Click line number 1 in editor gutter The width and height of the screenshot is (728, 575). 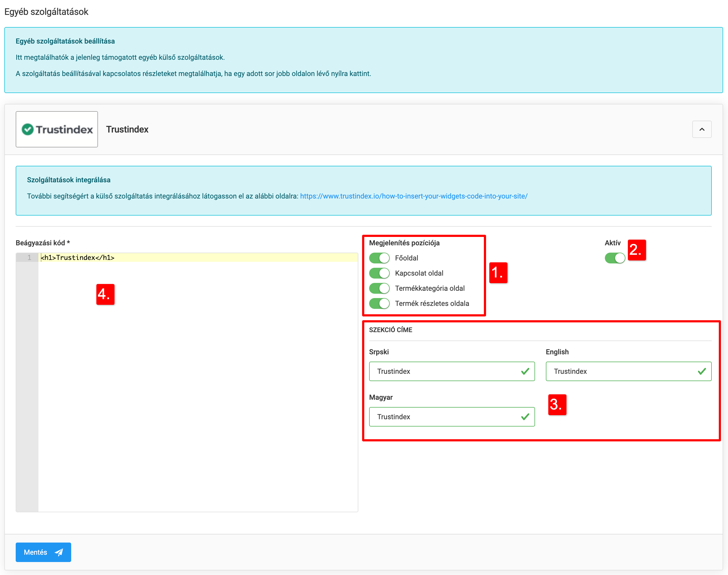click(x=29, y=257)
